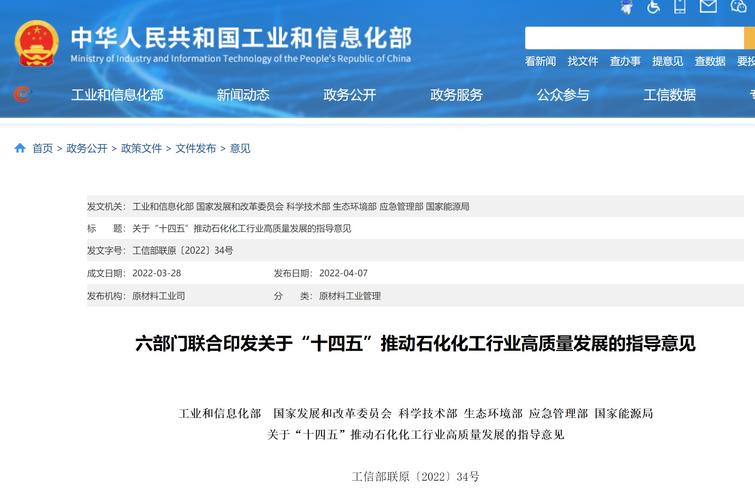Go to 意见 in the breadcrumb
755x500 pixels.
(x=240, y=148)
